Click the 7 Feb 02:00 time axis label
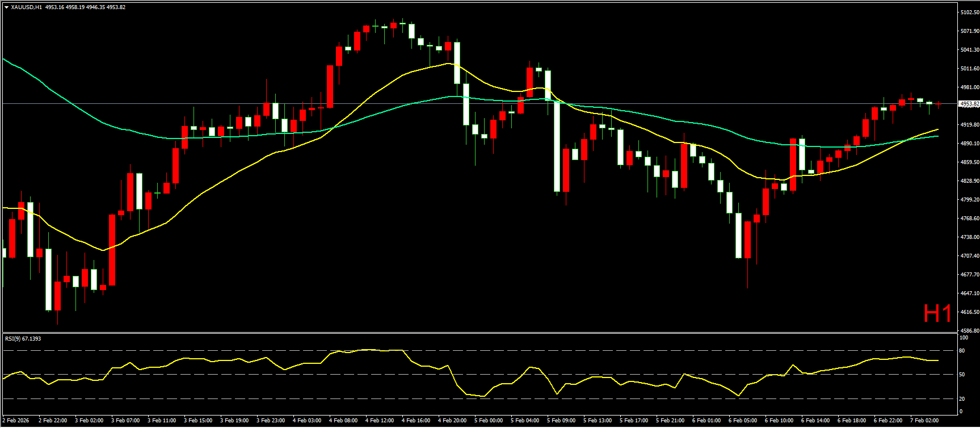This screenshot has width=980, height=428. (x=924, y=421)
